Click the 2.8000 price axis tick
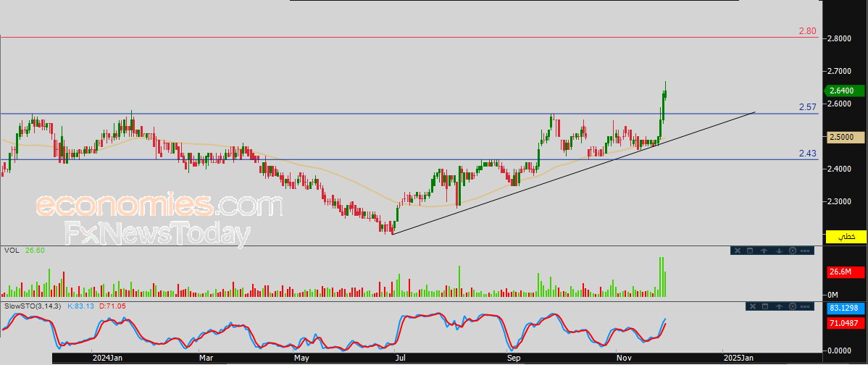 (x=839, y=38)
